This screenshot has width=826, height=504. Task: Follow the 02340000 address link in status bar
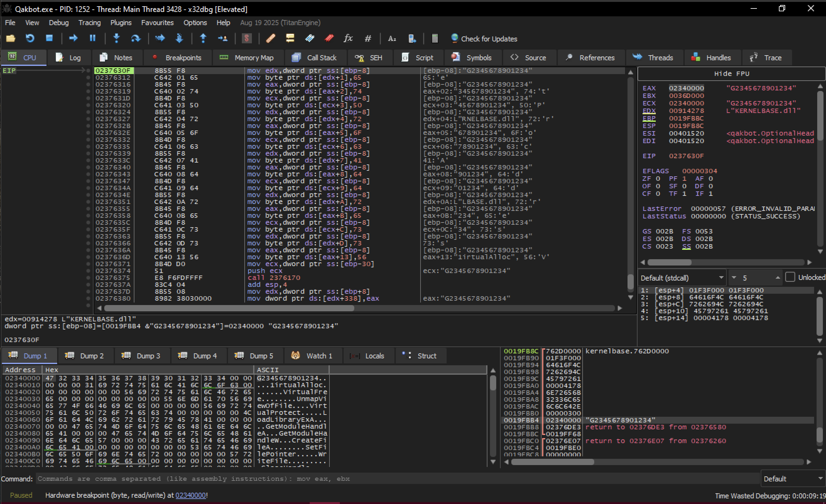190,495
